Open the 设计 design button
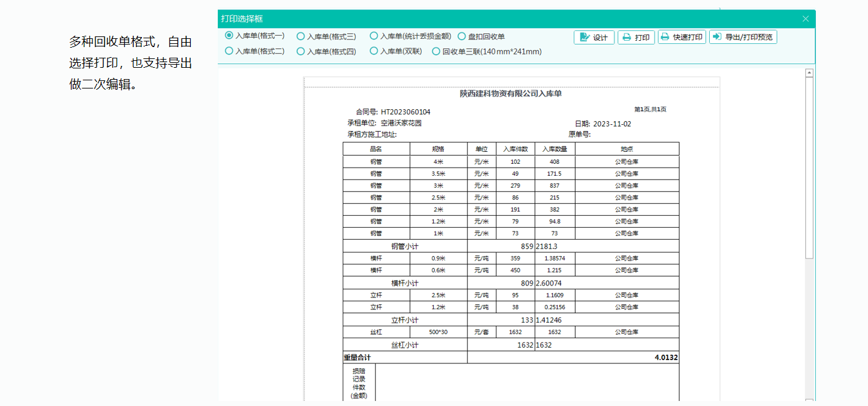 click(x=594, y=37)
